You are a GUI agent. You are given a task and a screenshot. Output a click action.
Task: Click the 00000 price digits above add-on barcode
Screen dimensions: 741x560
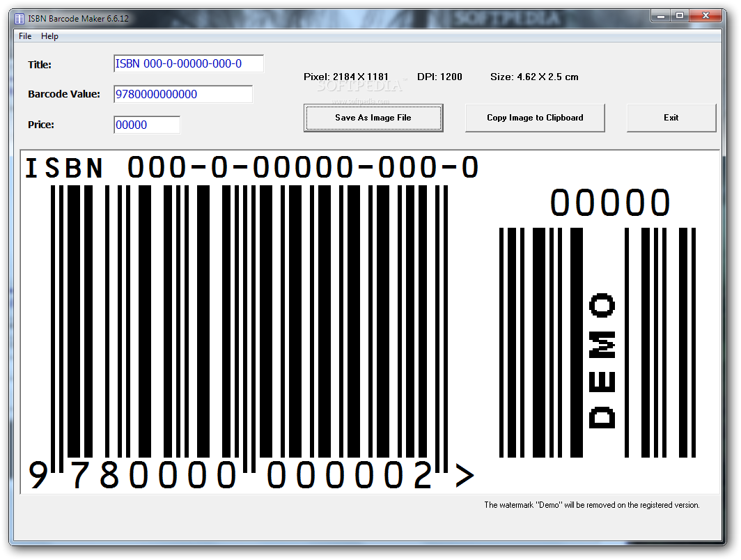(610, 203)
